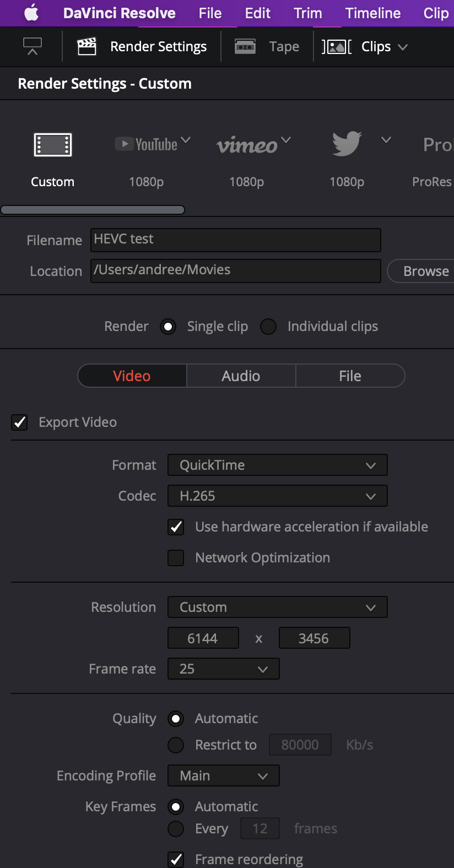Open the Timeline menu
This screenshot has height=868, width=454.
tap(373, 13)
